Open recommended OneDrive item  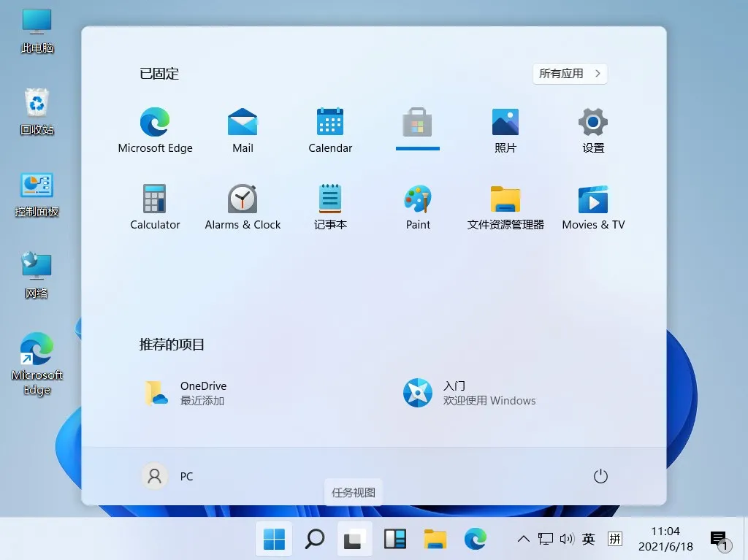186,393
